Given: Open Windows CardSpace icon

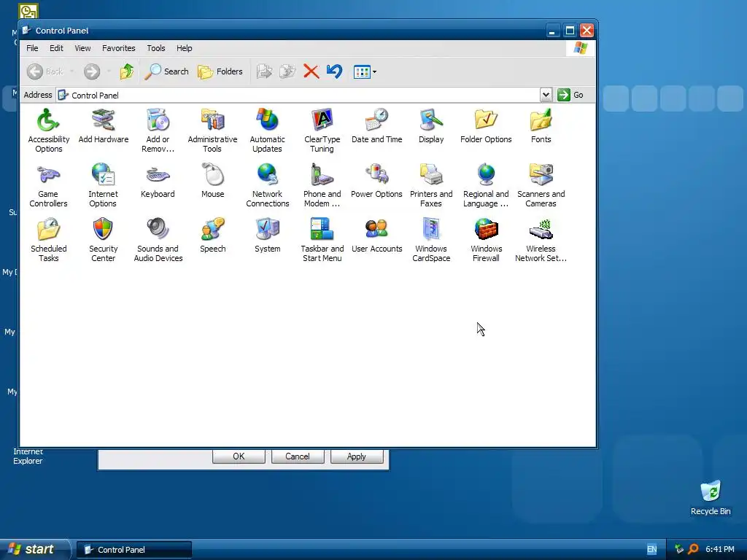Looking at the screenshot, I should 431,239.
